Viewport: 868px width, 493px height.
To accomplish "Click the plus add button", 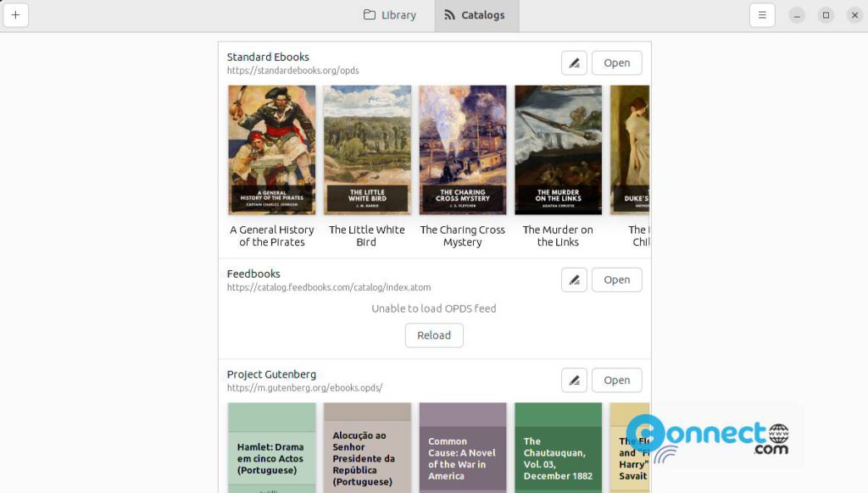I will tap(15, 15).
